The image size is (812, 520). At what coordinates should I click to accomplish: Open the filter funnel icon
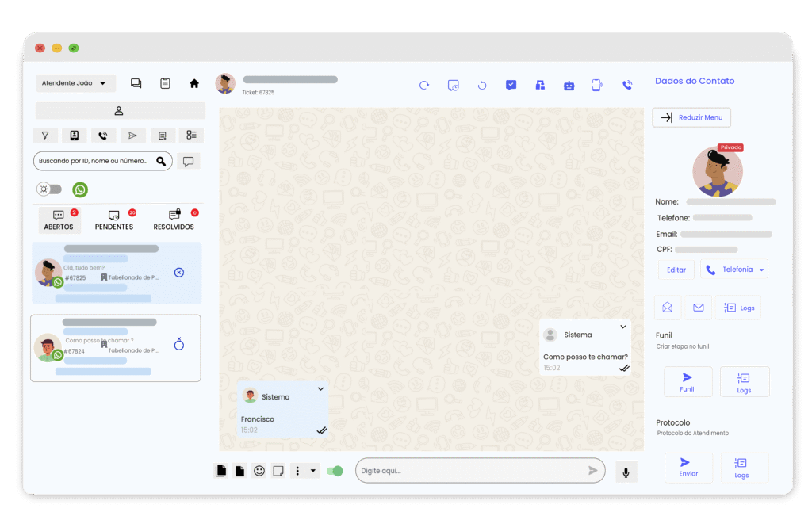(x=45, y=136)
